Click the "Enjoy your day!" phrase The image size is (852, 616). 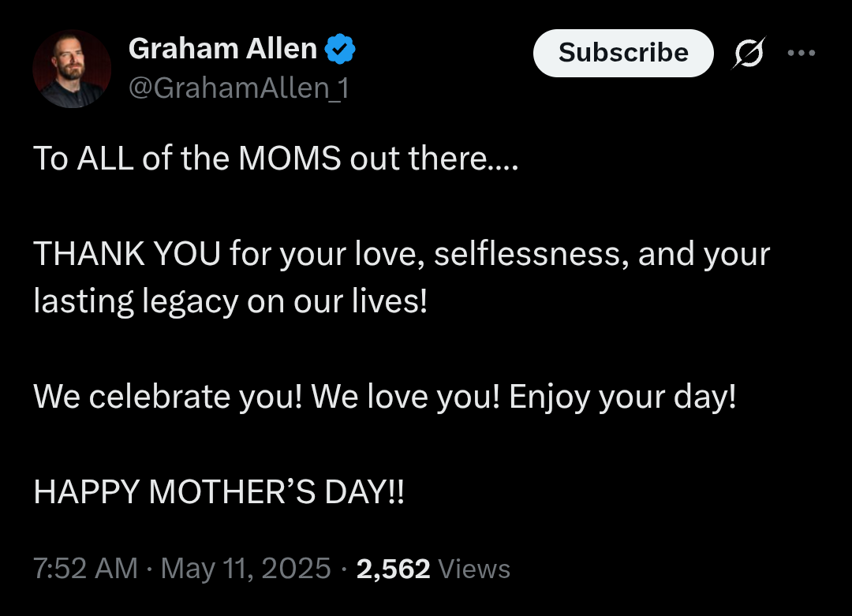click(x=622, y=397)
